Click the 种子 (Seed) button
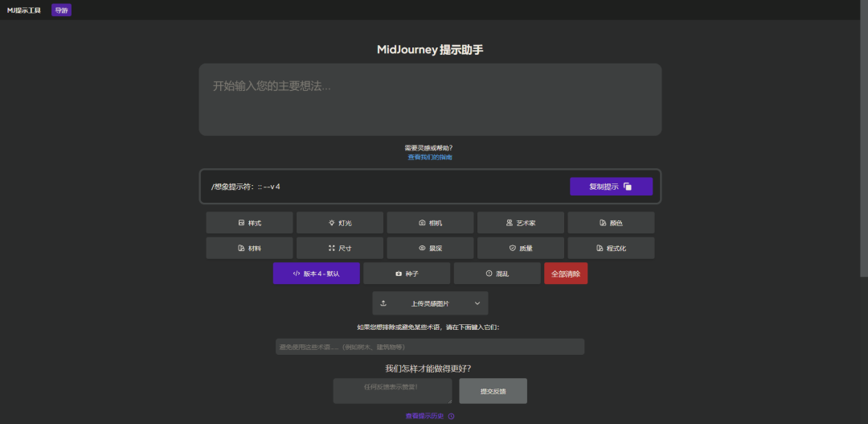Image resolution: width=868 pixels, height=424 pixels. [x=407, y=274]
